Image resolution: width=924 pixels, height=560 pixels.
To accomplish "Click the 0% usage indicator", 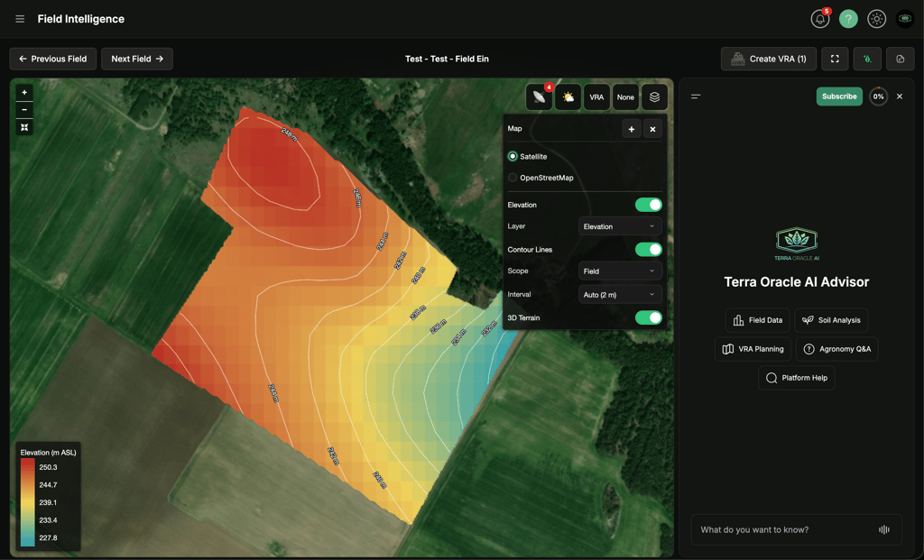I will 878,96.
